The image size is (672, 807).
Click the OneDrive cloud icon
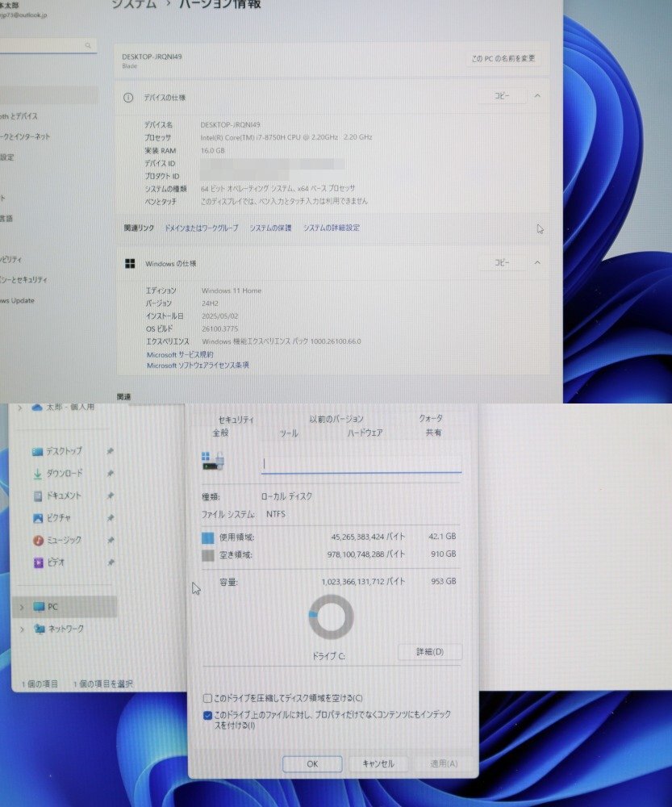tap(36, 408)
